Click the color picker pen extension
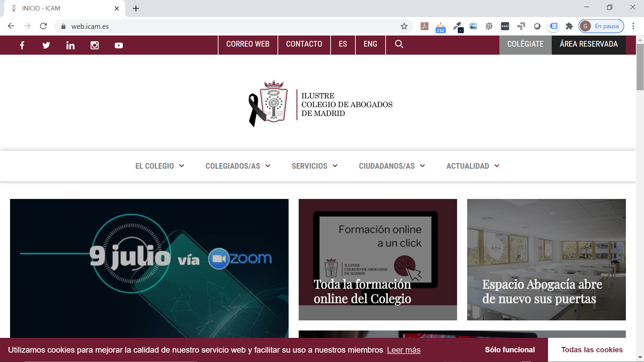Screen dimensions: 644x362 point(458,27)
